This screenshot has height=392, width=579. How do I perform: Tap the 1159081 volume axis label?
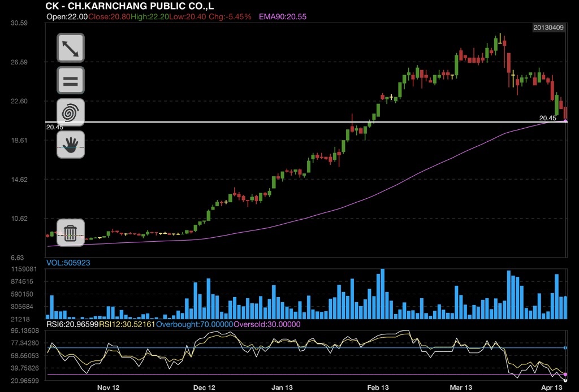tap(24, 269)
